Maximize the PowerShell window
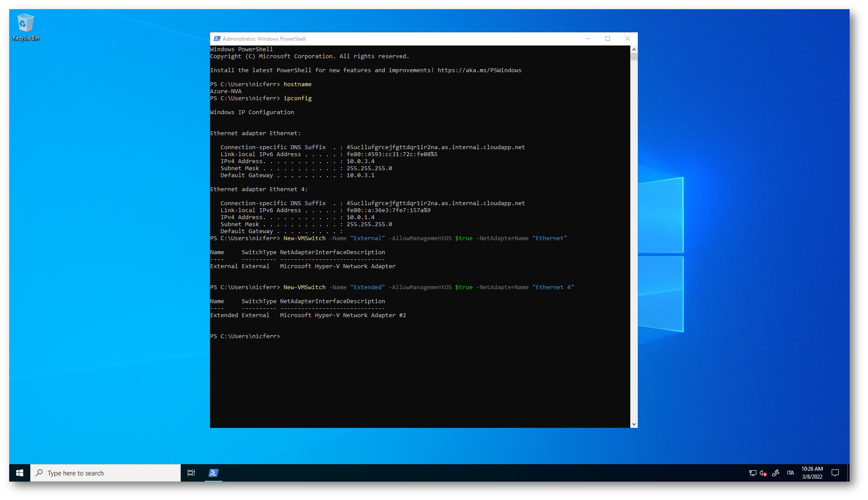Image resolution: width=868 pixels, height=500 pixels. pos(608,38)
